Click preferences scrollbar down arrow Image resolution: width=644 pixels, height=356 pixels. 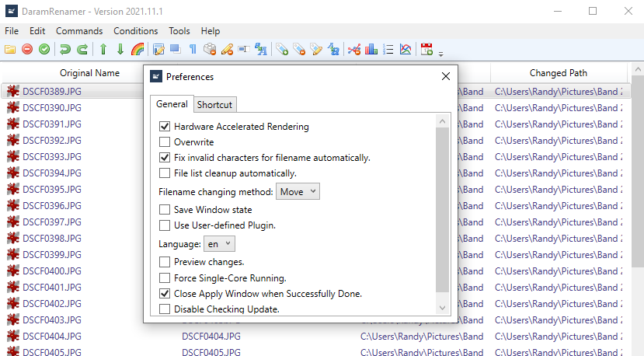coord(442,308)
